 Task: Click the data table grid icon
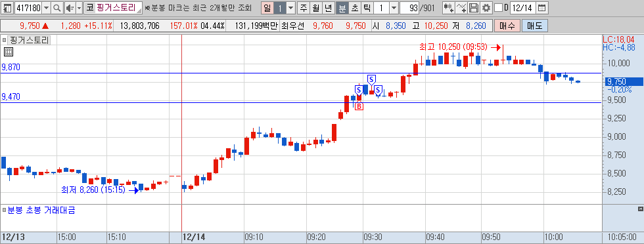tap(9, 52)
